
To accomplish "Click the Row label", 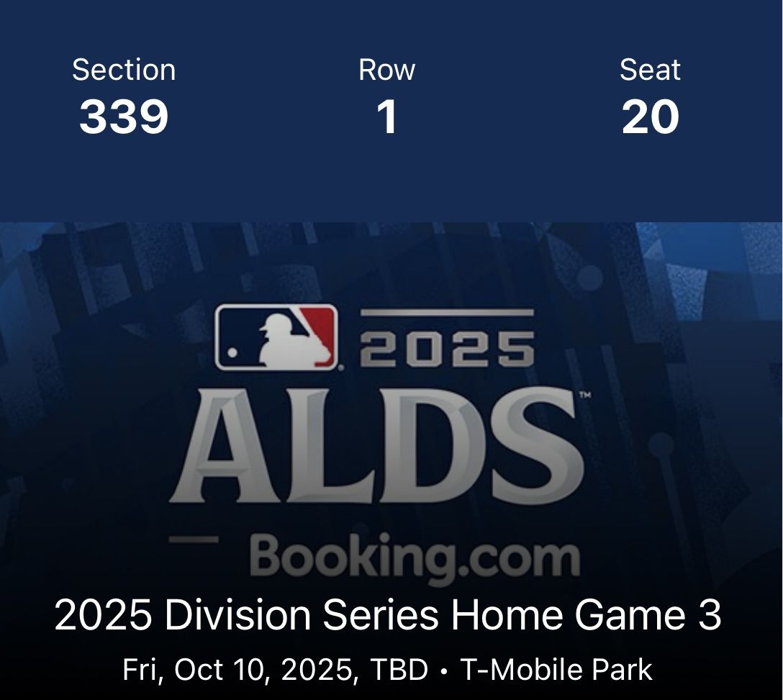I will 387,70.
